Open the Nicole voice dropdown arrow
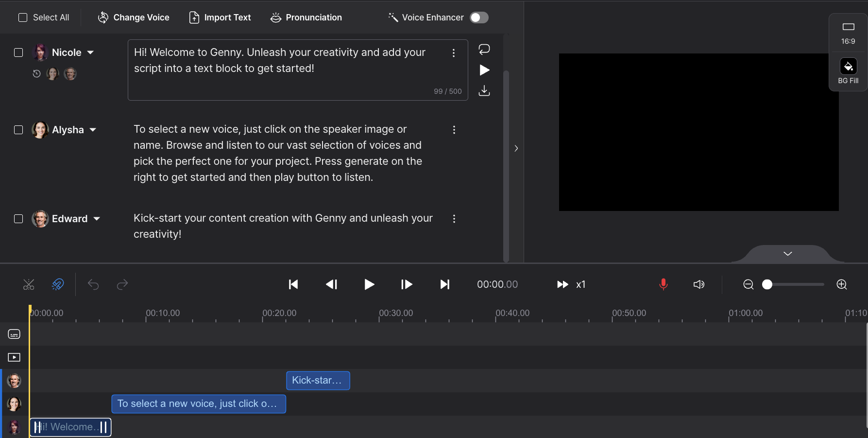The image size is (868, 438). pyautogui.click(x=90, y=53)
